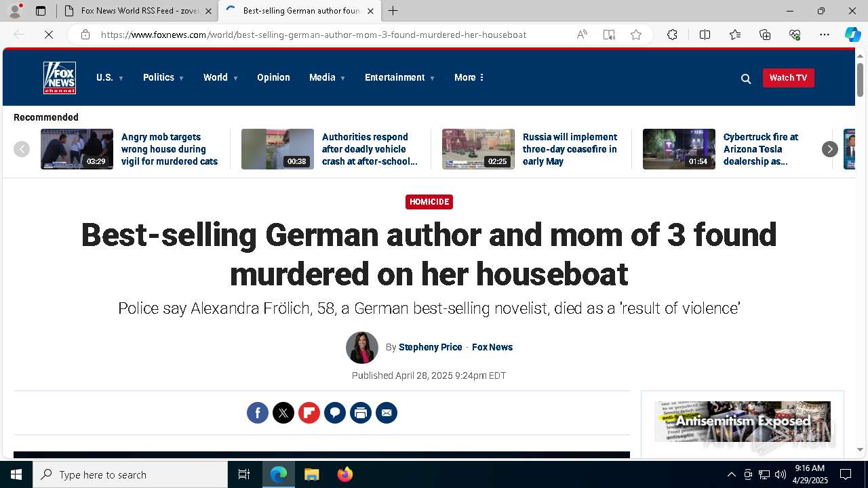Open Edge Settings and more menu
Image resolution: width=868 pixels, height=488 pixels.
[825, 35]
